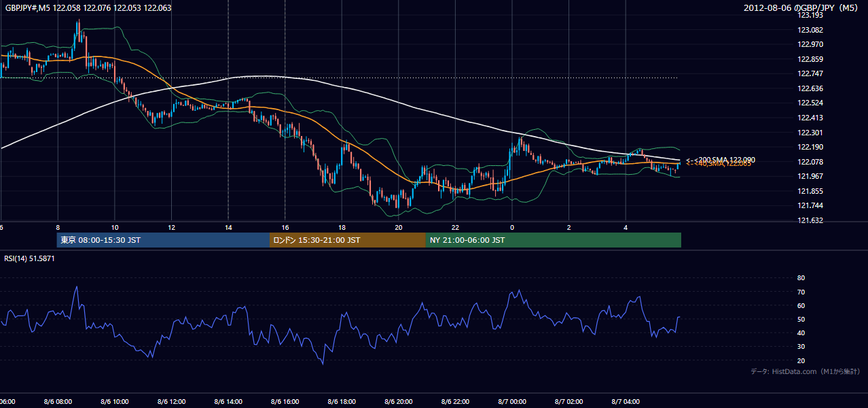The image size is (868, 408).
Task: Click price axis label 122.524
Action: 810,103
